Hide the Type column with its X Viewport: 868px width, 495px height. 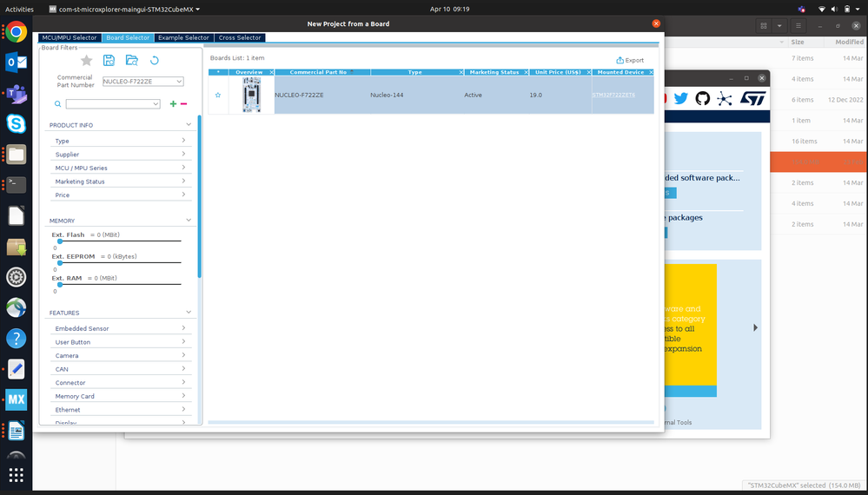click(x=461, y=72)
